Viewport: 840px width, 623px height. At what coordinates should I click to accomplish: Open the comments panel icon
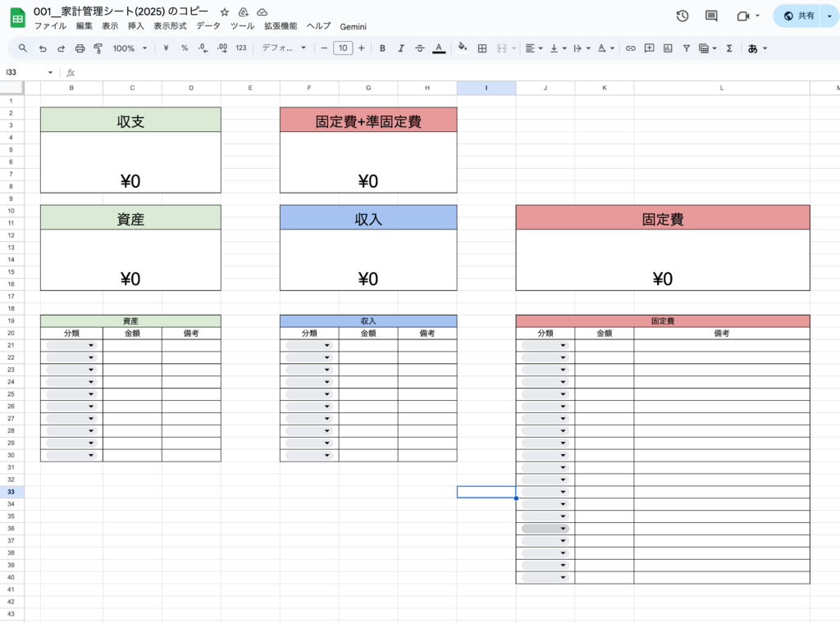tap(711, 16)
